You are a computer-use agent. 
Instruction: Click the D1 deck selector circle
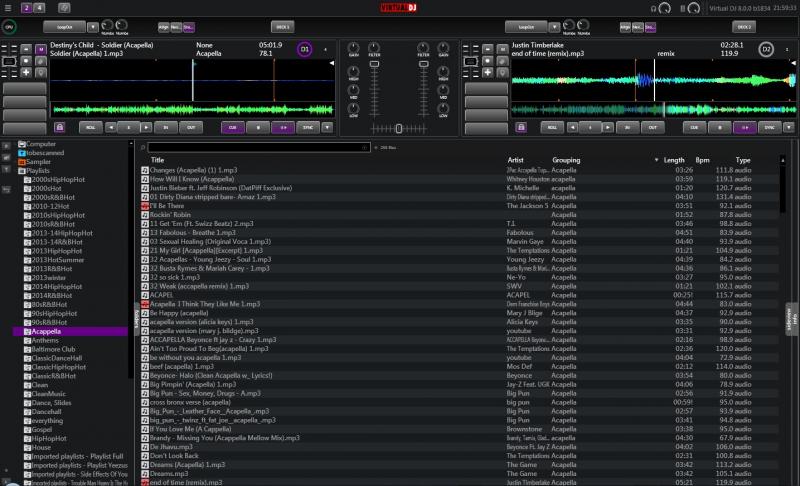click(305, 49)
